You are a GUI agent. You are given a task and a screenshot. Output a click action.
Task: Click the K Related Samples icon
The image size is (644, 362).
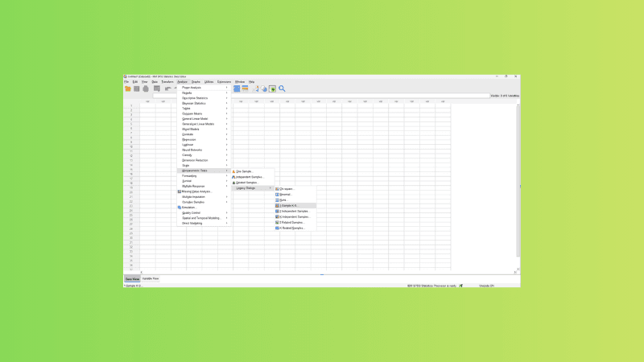point(277,228)
